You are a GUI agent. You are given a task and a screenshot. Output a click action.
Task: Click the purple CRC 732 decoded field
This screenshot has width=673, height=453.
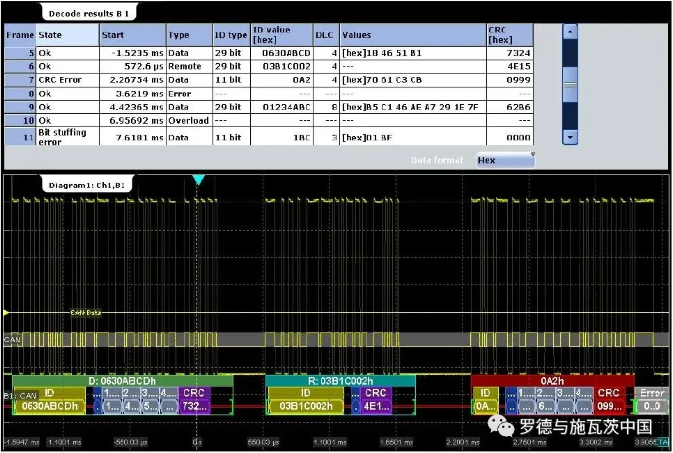pos(194,400)
